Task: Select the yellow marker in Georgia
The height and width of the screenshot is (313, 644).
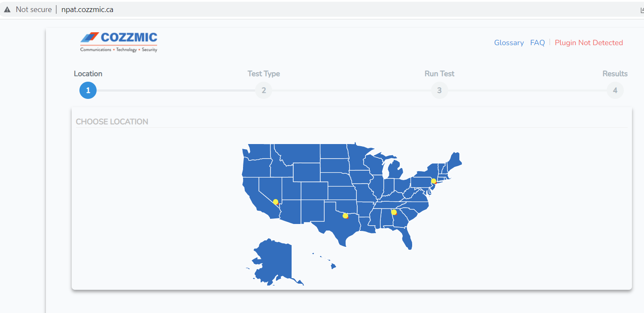Action: pyautogui.click(x=394, y=212)
